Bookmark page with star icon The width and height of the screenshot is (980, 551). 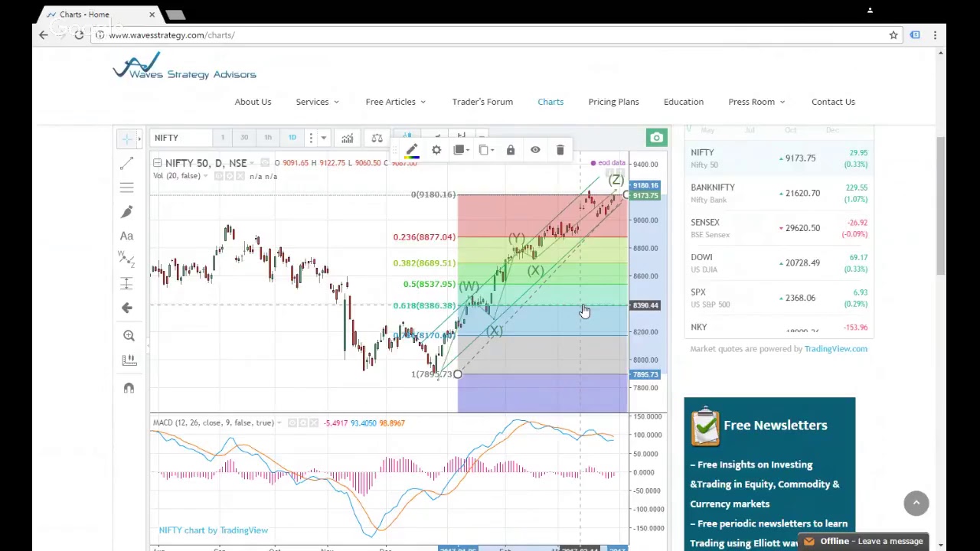click(x=893, y=35)
